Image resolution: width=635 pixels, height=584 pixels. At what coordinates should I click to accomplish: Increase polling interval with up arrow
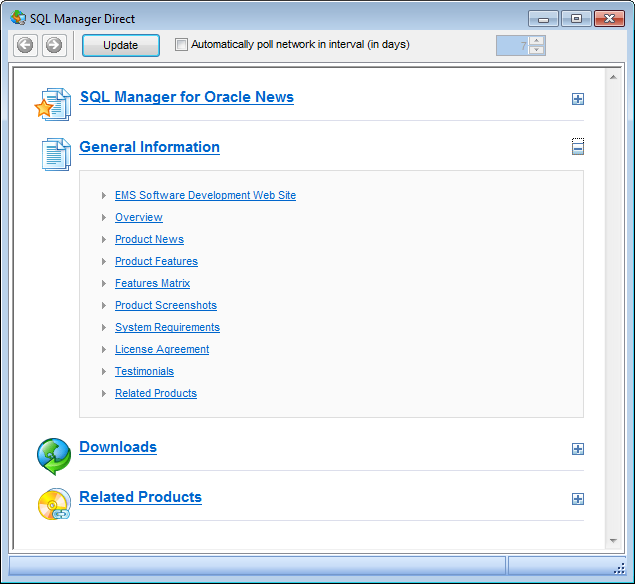[537, 40]
